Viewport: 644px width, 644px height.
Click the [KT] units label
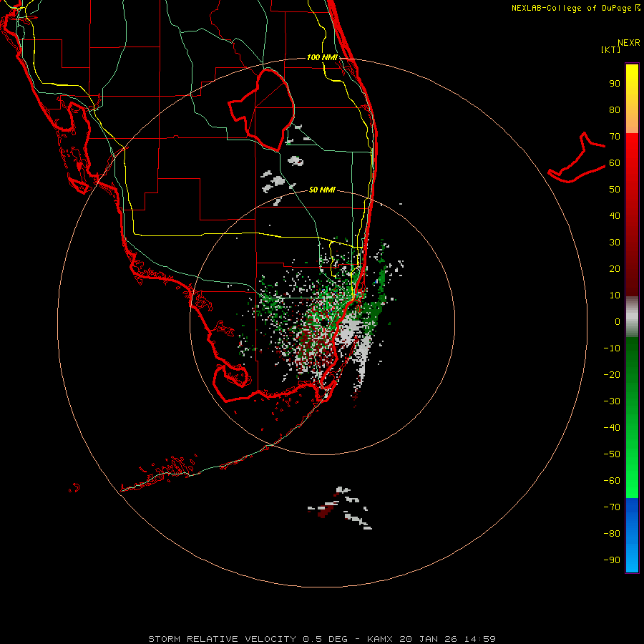[611, 49]
